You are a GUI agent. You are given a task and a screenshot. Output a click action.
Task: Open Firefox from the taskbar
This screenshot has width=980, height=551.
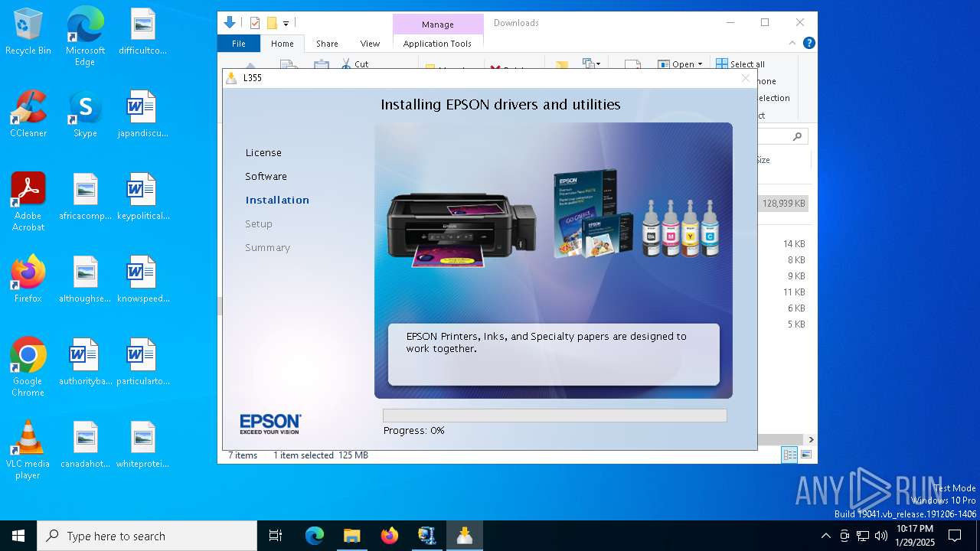tap(389, 536)
